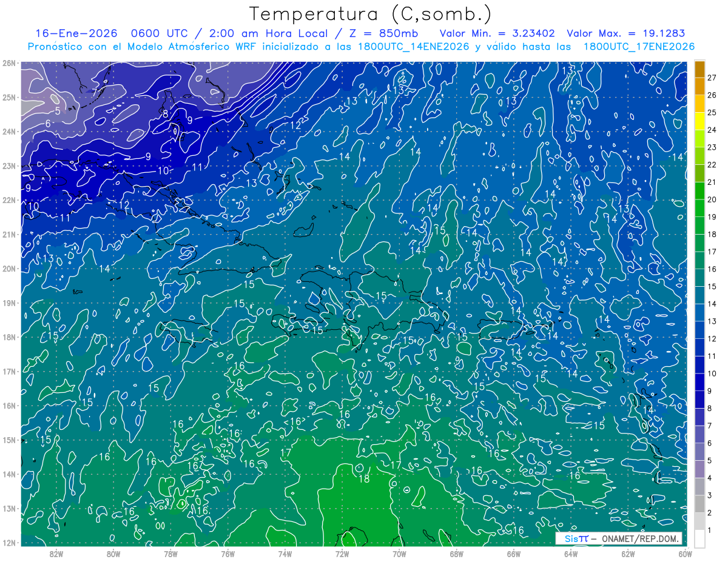This screenshot has height=562, width=728.
Task: Click the 'SisTT - ONAMET/REP.DOM.' credit label
Action: (618, 538)
